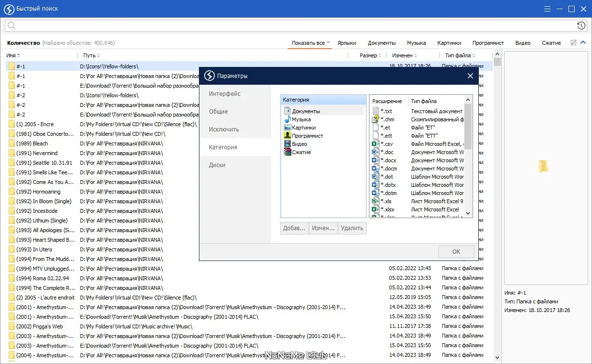Click the *.txt file icon
The width and height of the screenshot is (592, 364).
pos(376,111)
